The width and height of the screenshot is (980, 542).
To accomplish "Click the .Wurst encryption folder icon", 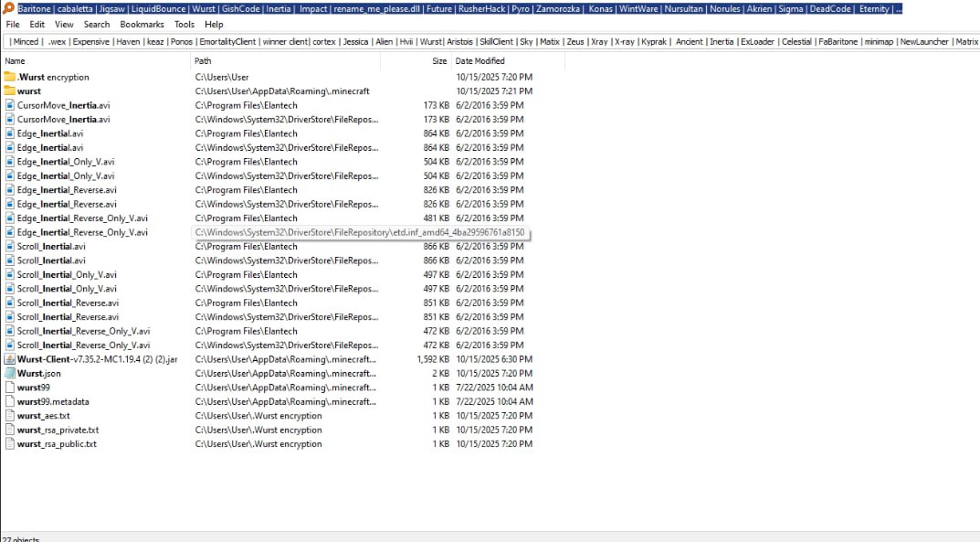I will pyautogui.click(x=10, y=77).
